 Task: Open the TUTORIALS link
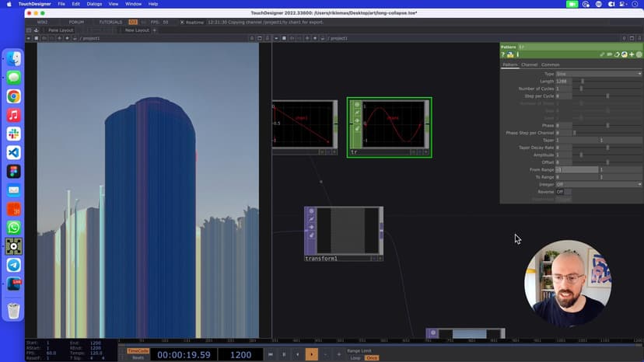pyautogui.click(x=110, y=22)
